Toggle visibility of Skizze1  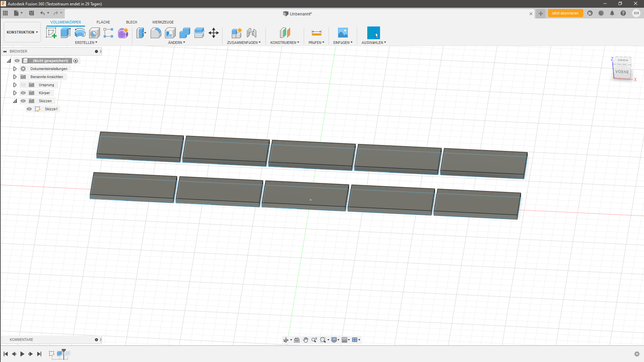(x=29, y=109)
